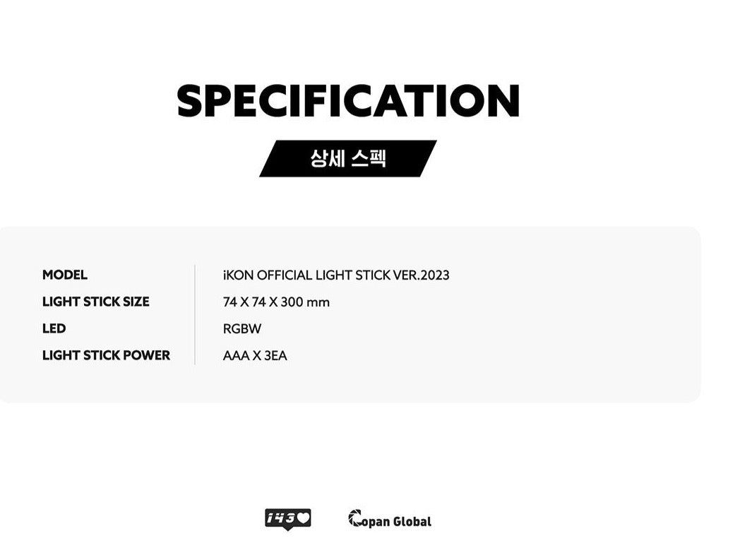The height and width of the screenshot is (560, 752).
Task: Click the heart shape in the 143 logo
Action: point(303,518)
